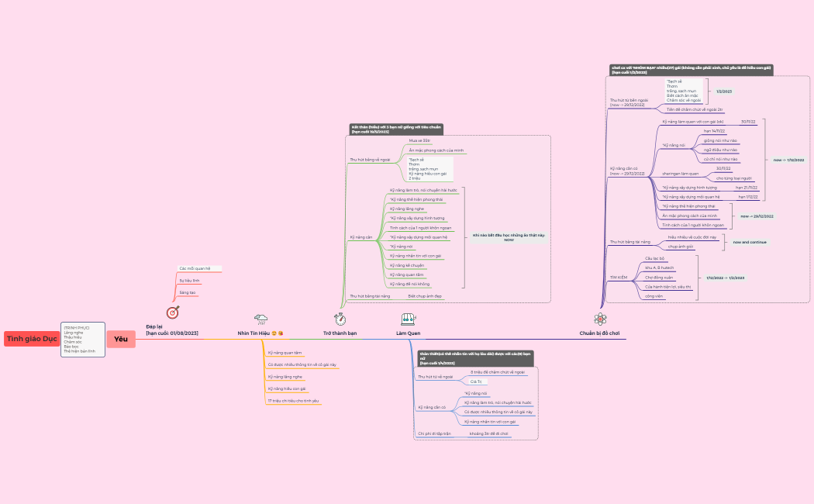Select the khu A, B hutech node
814x504 pixels.
[659, 268]
